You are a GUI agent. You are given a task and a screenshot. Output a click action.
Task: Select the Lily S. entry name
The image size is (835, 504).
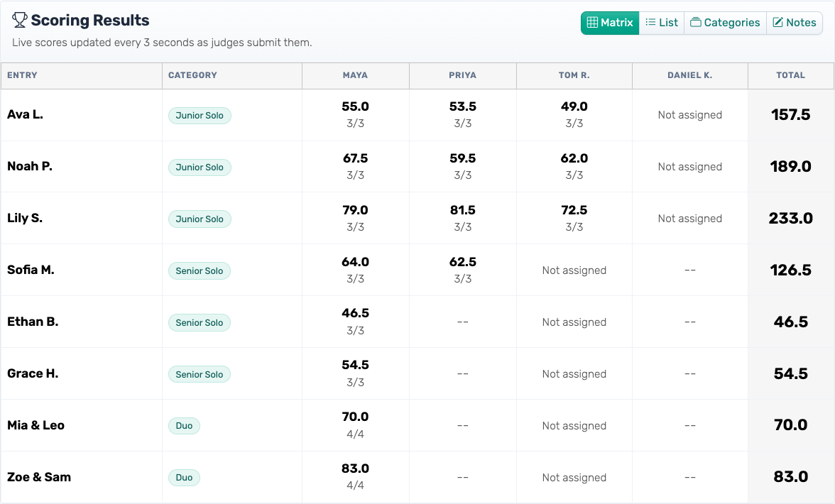tap(25, 218)
